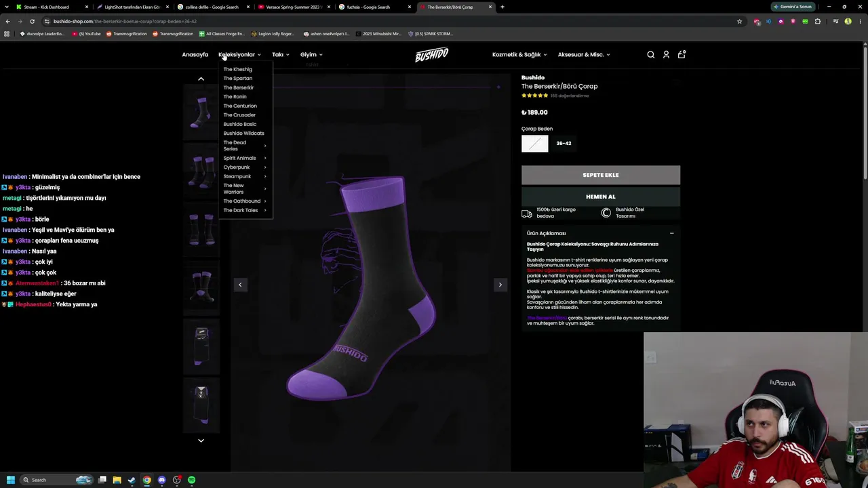The width and height of the screenshot is (868, 488).
Task: Open the 188 değerlendirme reviews link
Action: click(570, 96)
